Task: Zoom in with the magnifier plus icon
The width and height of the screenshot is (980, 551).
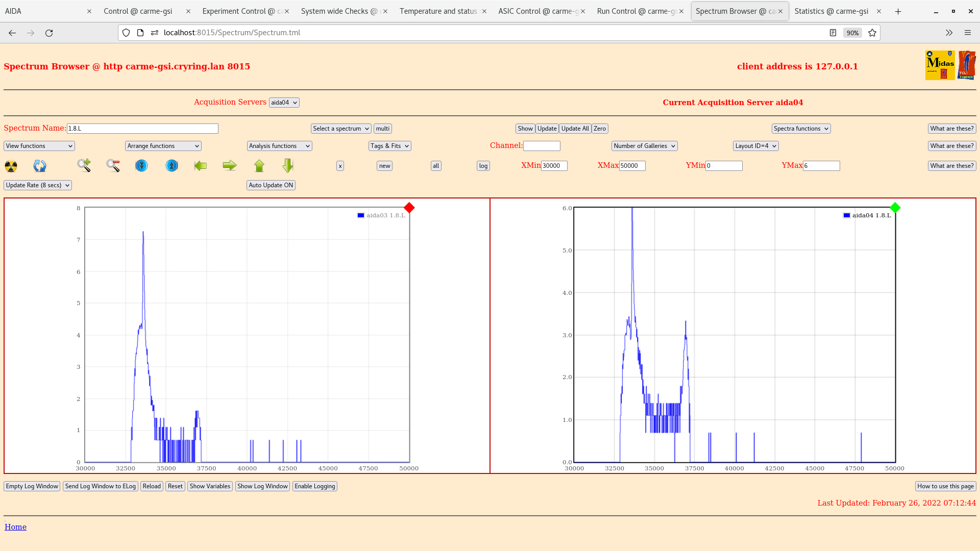Action: coord(84,165)
